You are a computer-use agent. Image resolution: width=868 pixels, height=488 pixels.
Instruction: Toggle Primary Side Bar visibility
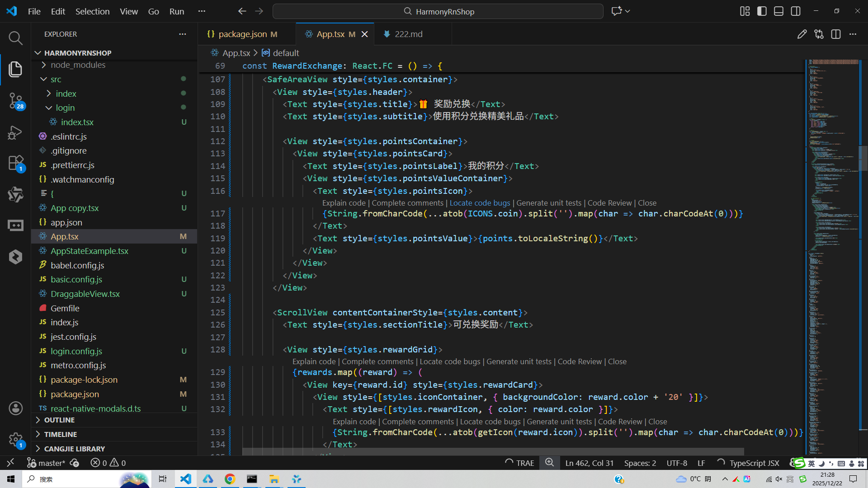(x=762, y=11)
